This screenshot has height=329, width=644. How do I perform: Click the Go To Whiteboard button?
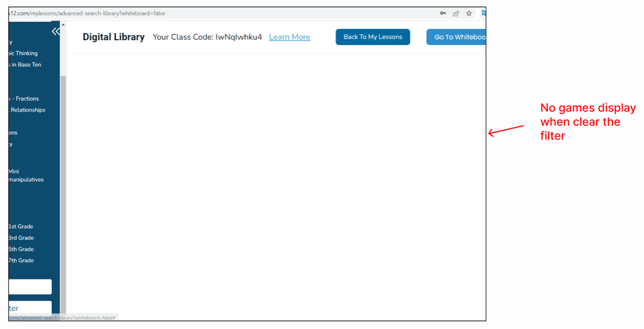click(x=456, y=37)
